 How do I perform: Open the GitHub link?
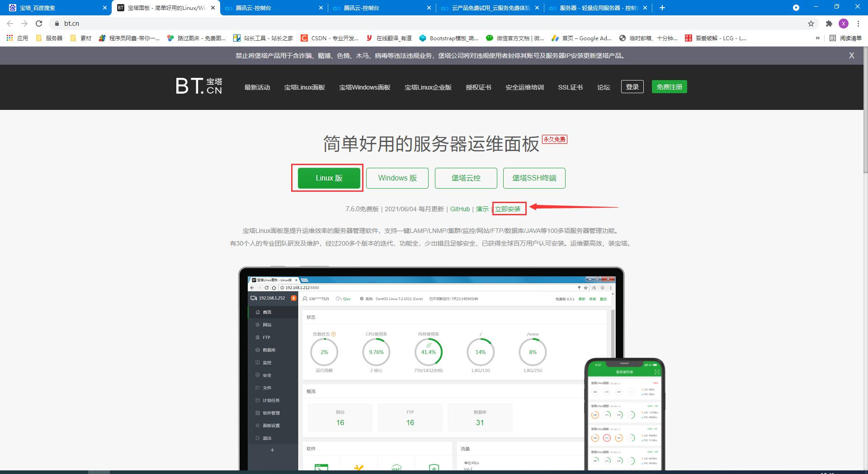(x=460, y=209)
